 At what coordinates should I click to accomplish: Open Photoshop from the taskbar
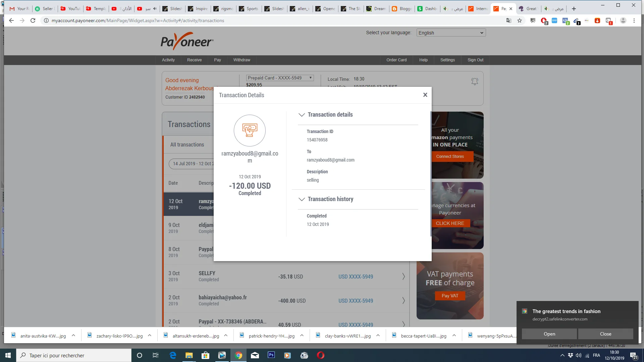(x=271, y=355)
